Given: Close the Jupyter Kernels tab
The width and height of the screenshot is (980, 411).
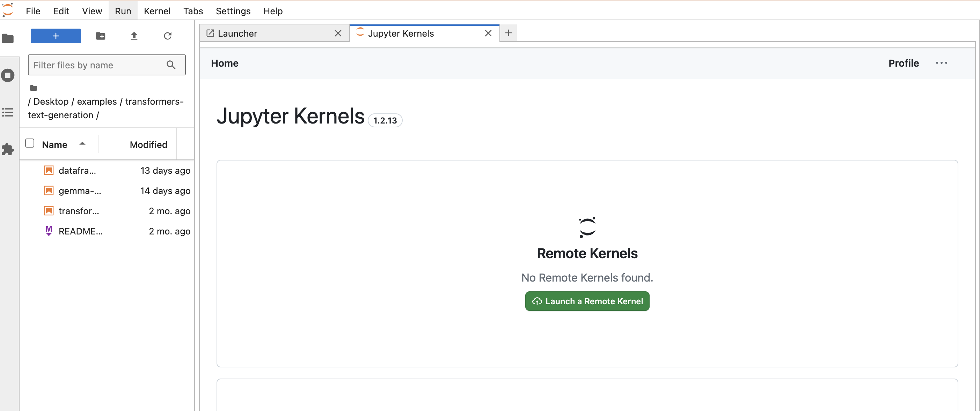Looking at the screenshot, I should pos(488,33).
